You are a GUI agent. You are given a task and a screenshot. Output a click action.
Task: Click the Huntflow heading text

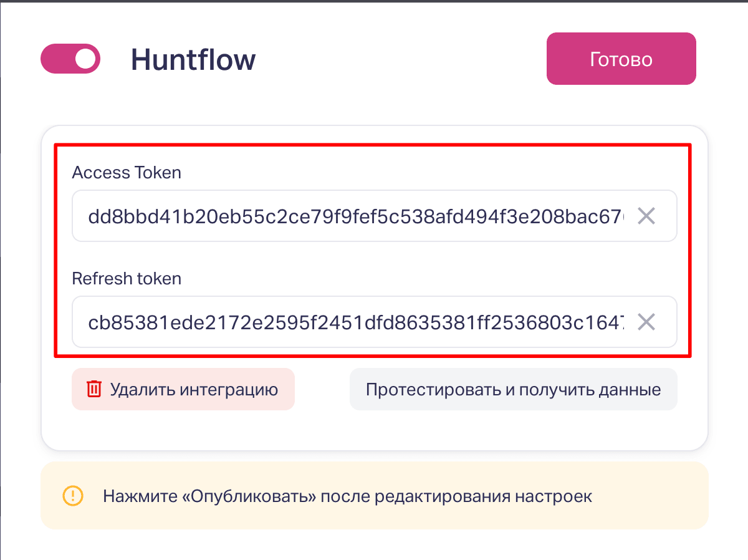pyautogui.click(x=193, y=60)
